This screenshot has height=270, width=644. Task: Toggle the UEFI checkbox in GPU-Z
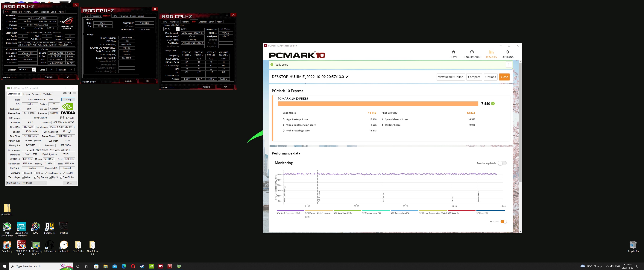tap(68, 118)
